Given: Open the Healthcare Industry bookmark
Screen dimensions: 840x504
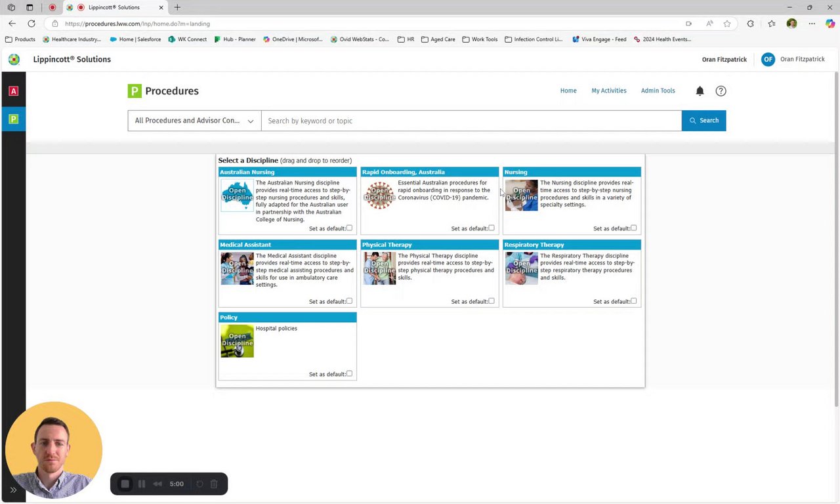Looking at the screenshot, I should (72, 39).
